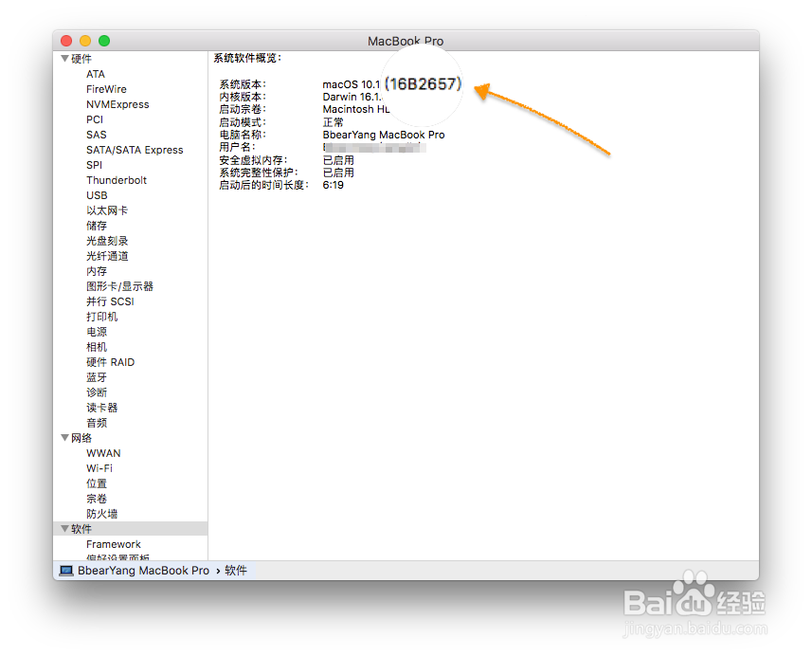Open 宗卷 volumes in the sidebar
812x656 pixels.
click(x=97, y=499)
